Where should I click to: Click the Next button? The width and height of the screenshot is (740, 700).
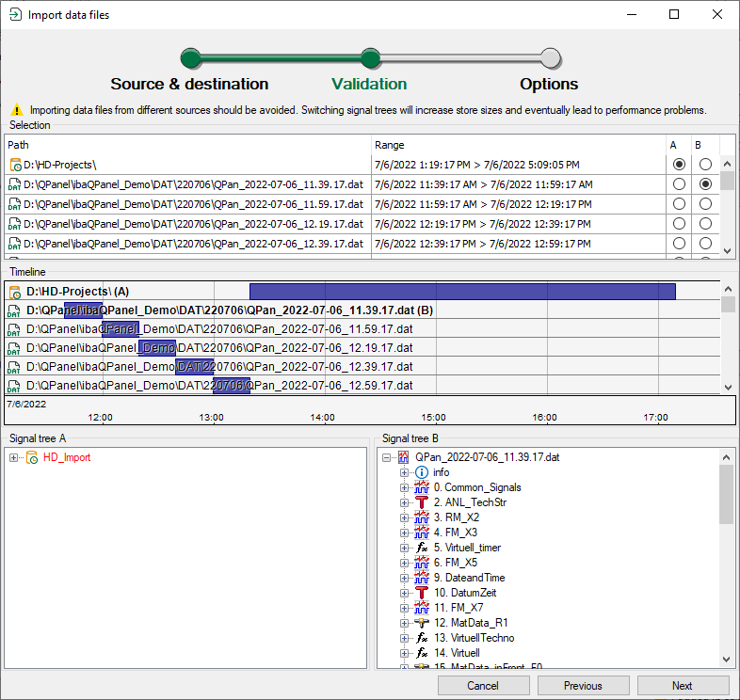[x=683, y=686]
